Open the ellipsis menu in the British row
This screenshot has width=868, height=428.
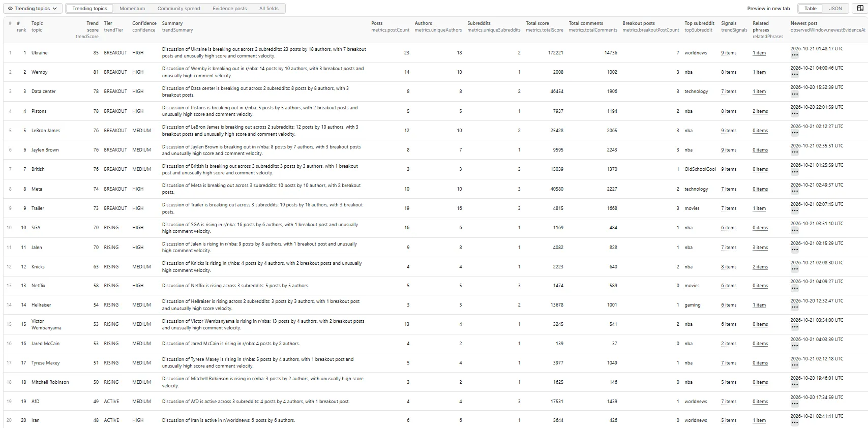(795, 172)
